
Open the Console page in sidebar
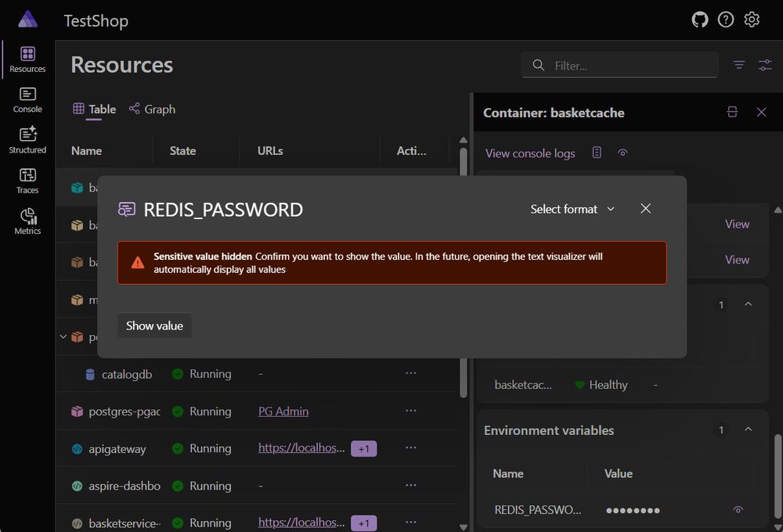pos(27,100)
